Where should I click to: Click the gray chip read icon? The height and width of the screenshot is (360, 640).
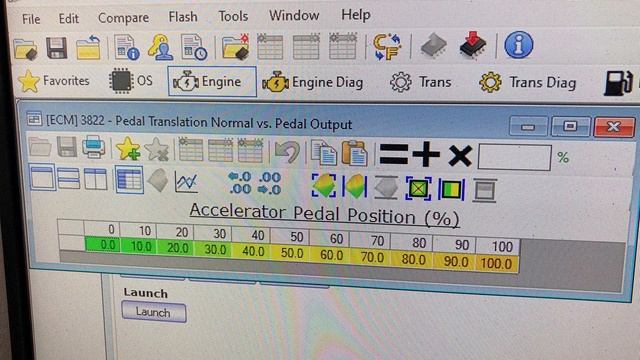(x=433, y=45)
